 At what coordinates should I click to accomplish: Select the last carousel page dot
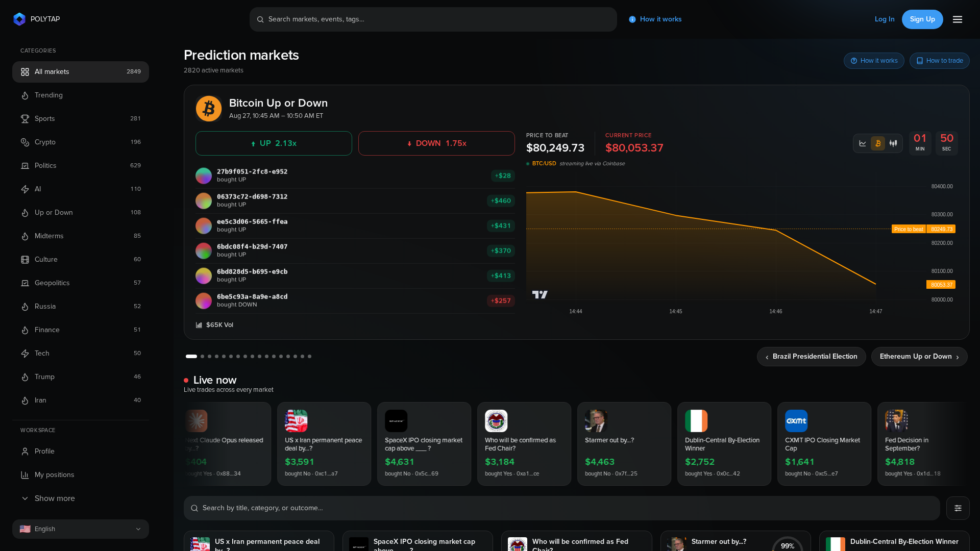[x=309, y=357]
